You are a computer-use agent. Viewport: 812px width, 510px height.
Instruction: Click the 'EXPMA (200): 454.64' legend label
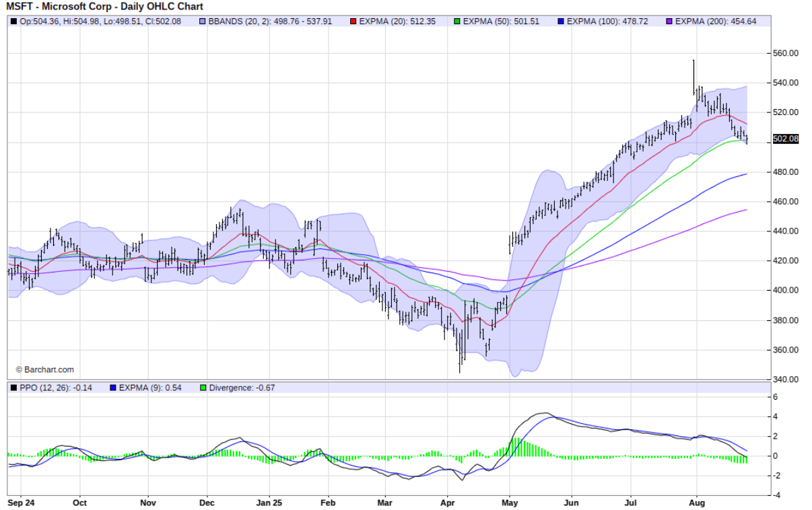715,22
